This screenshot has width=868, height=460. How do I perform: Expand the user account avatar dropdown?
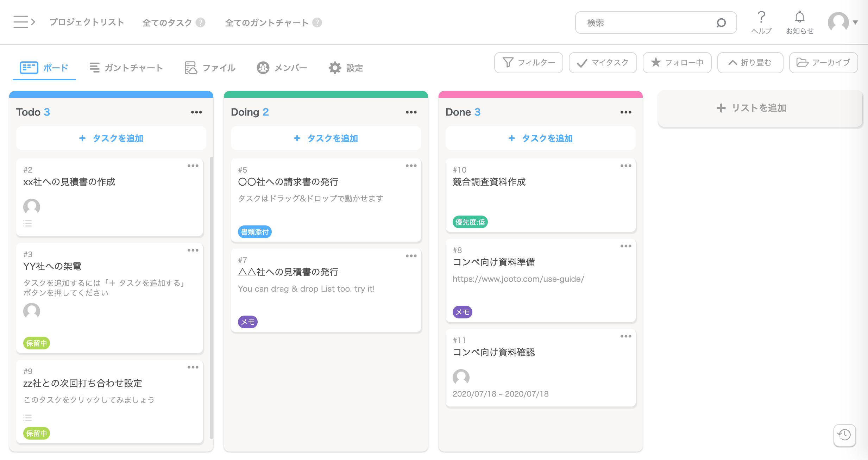(843, 22)
